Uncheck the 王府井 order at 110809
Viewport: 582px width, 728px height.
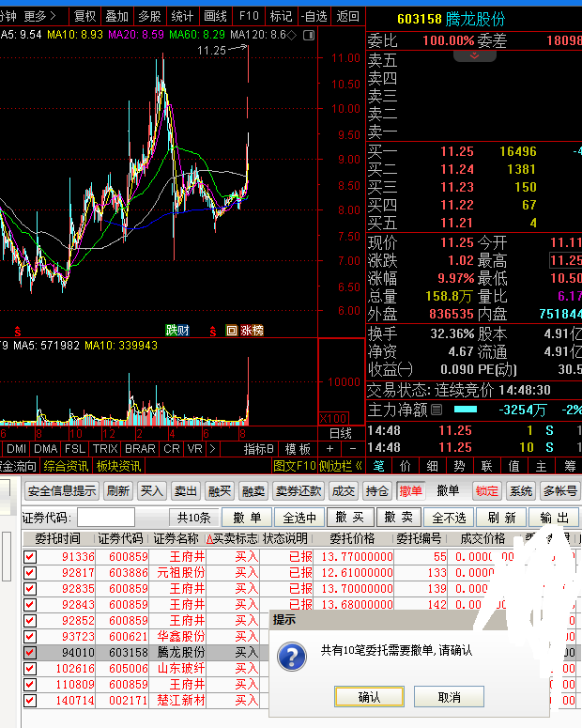[30, 685]
